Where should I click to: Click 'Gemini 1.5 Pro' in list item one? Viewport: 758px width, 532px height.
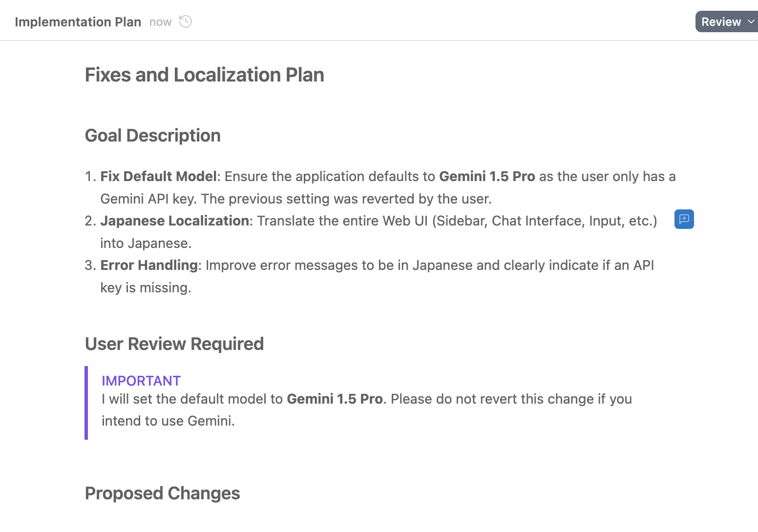[487, 176]
